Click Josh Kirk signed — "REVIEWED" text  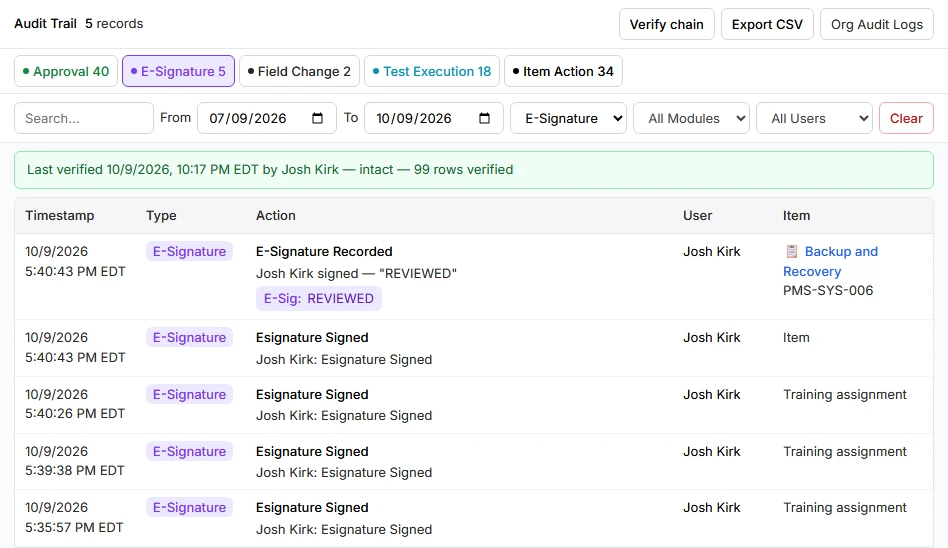(356, 273)
